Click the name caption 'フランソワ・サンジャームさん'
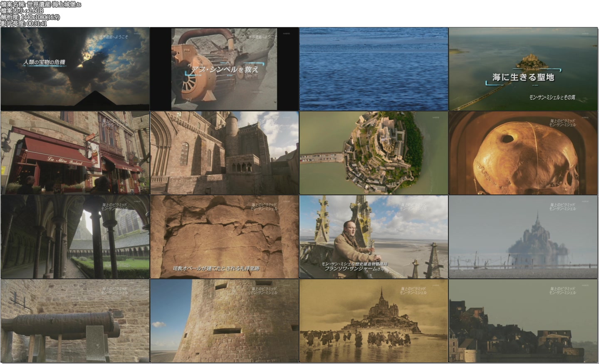This screenshot has width=599, height=364. point(354,268)
